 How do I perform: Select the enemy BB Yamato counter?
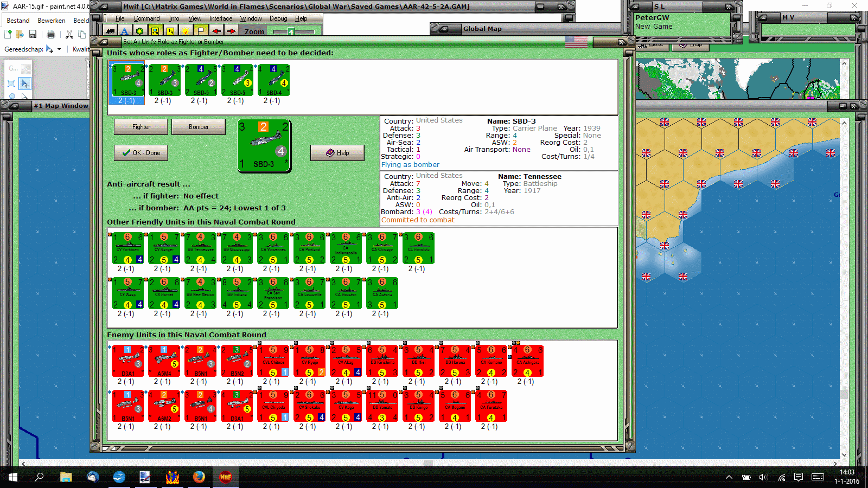[x=382, y=406]
